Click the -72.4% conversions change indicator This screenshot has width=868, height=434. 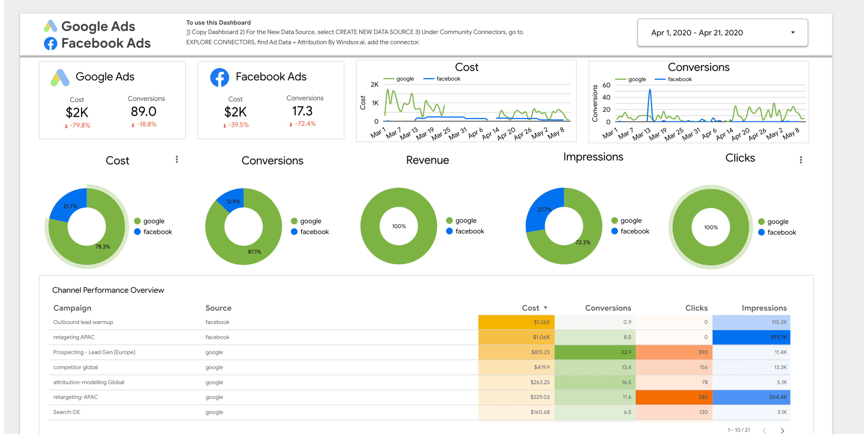point(303,124)
